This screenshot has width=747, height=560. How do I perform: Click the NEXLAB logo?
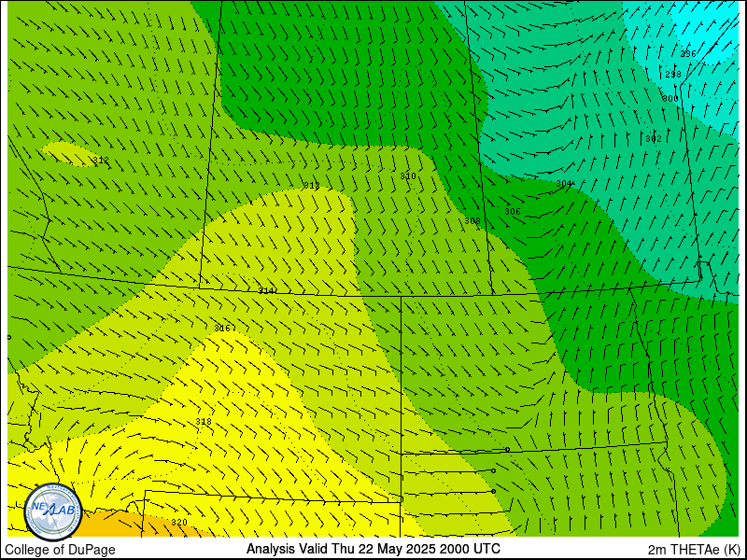(53, 511)
